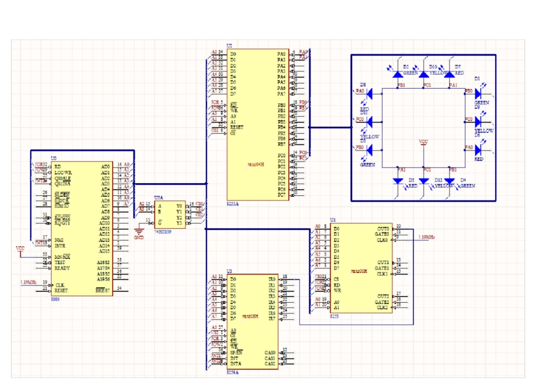Click VCC symbol inside LED box
The width and height of the screenshot is (554, 392).
point(423,142)
